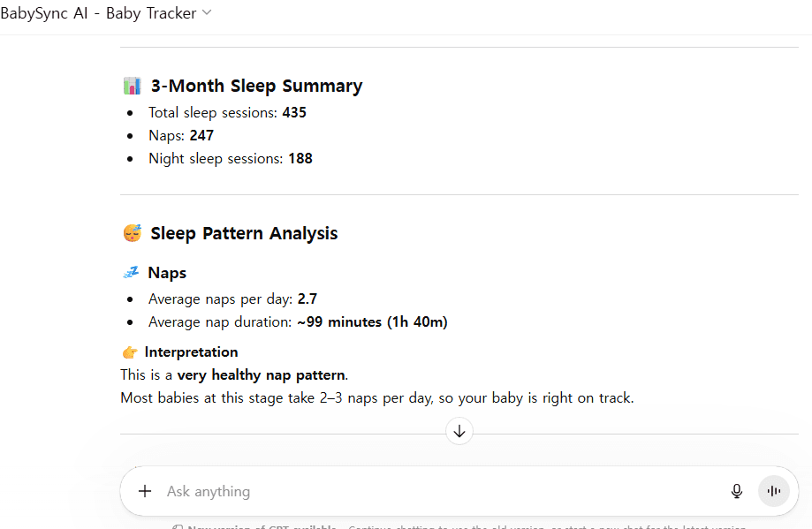
Task: Click the bold '435' total sleep sessions value
Action: coord(294,112)
